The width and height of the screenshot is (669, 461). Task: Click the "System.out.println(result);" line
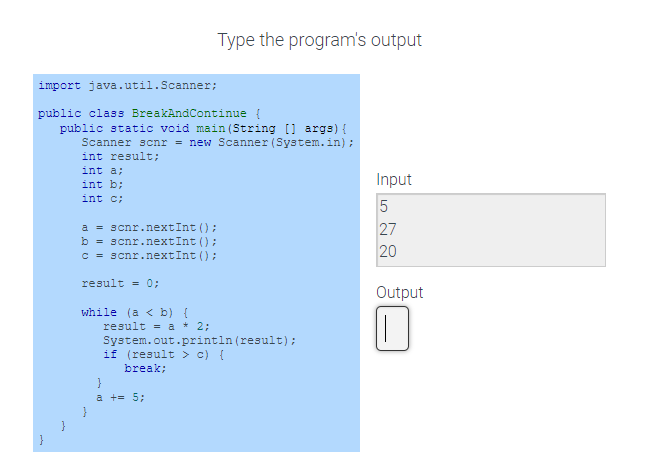(199, 340)
